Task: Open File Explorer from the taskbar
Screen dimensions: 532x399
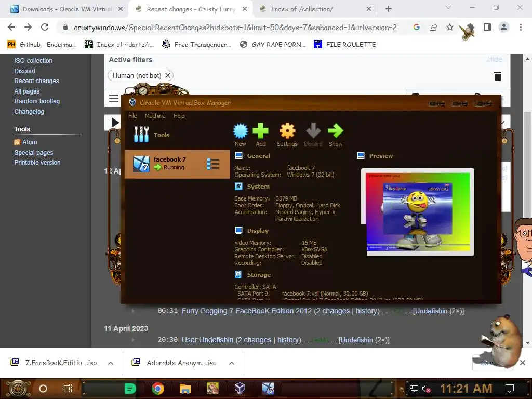Action: [x=185, y=389]
